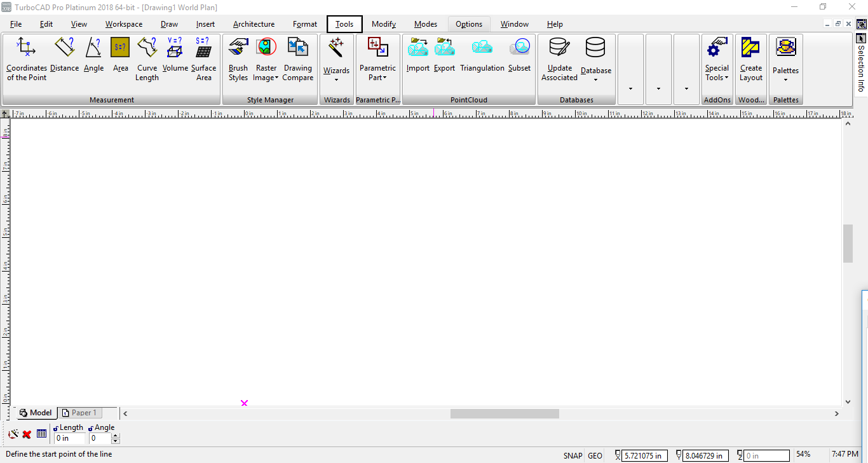
Task: Click the scroll up arrow
Action: (x=848, y=123)
